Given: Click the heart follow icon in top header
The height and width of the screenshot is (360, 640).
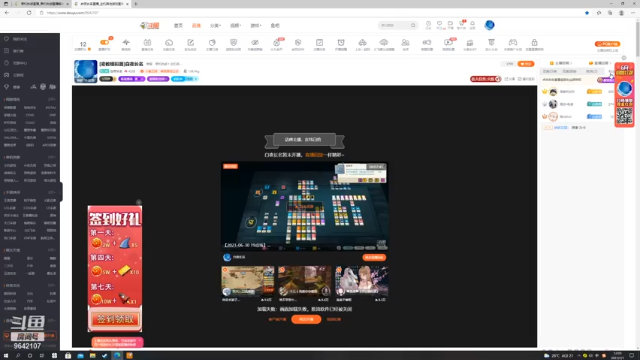Looking at the screenshot, I should coord(439,24).
